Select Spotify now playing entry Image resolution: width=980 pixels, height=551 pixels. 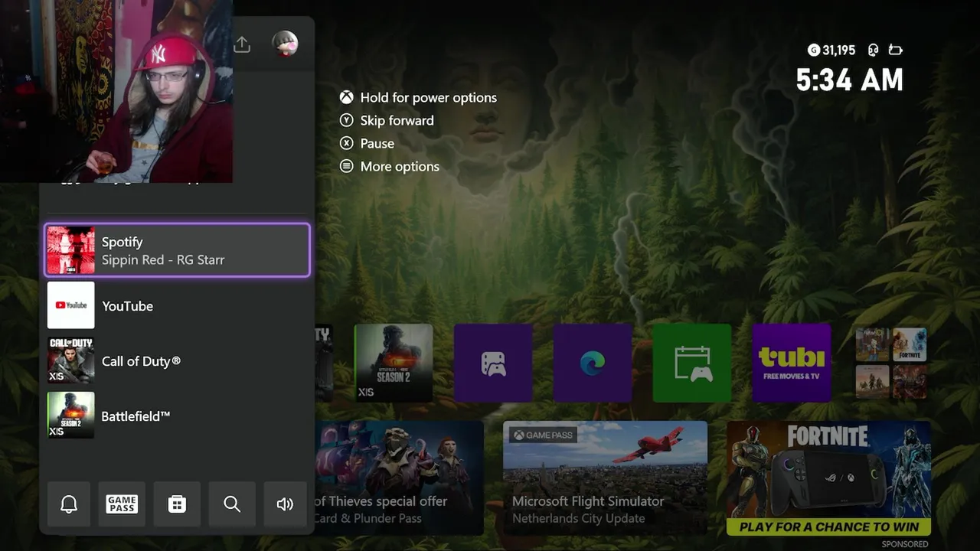click(x=178, y=250)
